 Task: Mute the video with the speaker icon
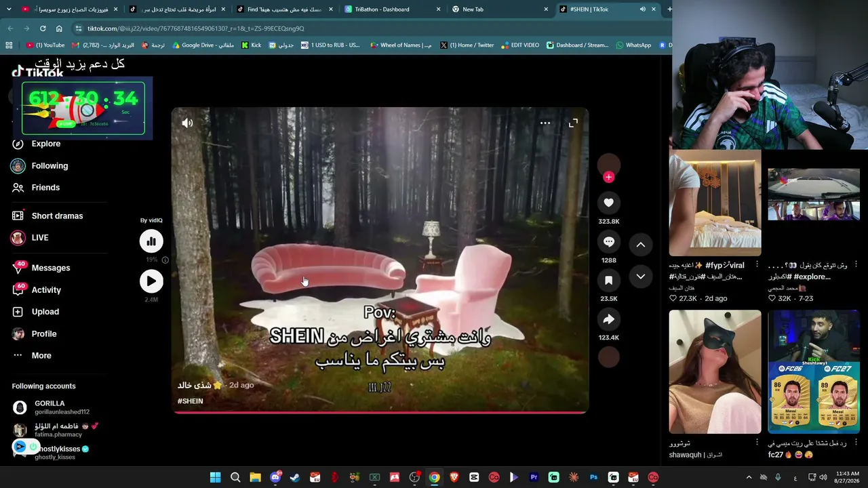coord(188,123)
